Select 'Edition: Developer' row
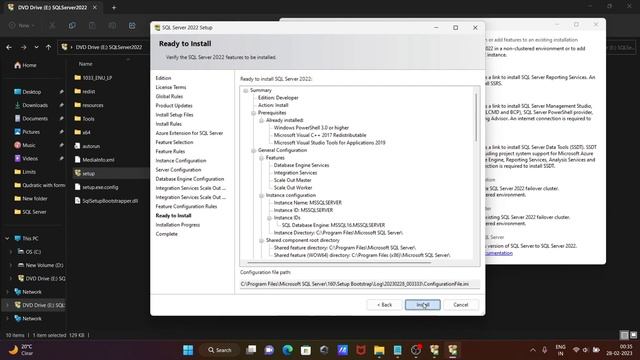640x360 pixels. coord(278,98)
